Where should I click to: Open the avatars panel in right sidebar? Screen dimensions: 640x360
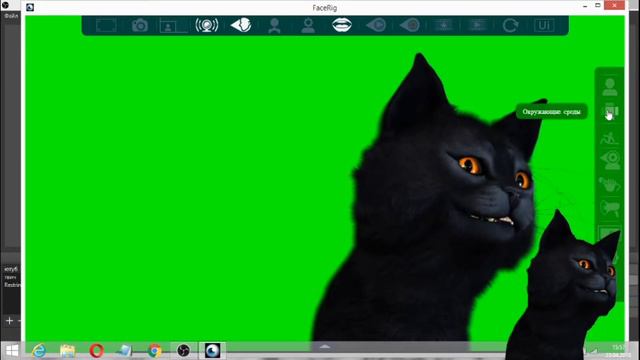pos(610,87)
